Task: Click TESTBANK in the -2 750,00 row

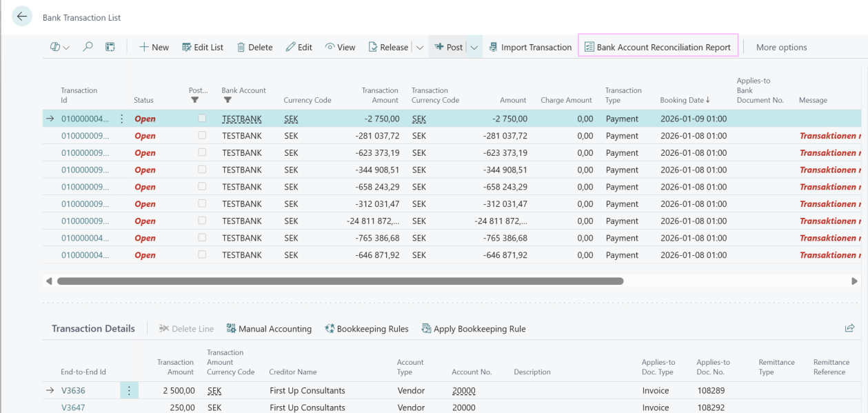Action: pyautogui.click(x=242, y=119)
